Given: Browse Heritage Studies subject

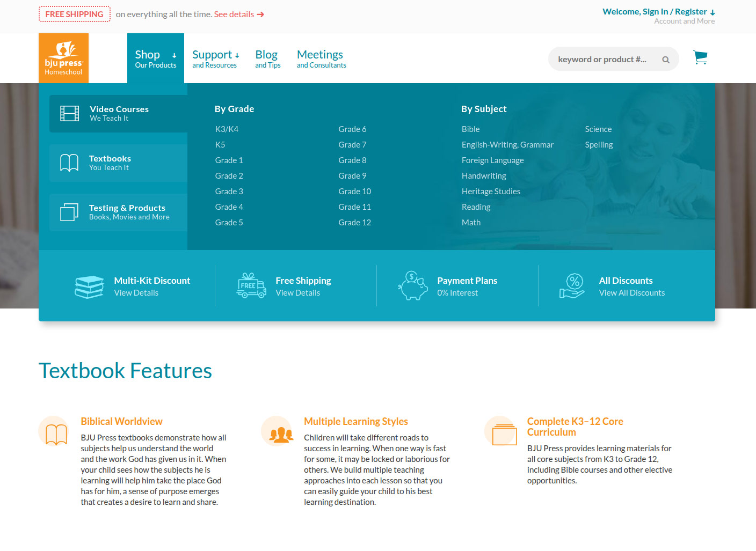Looking at the screenshot, I should [x=491, y=192].
